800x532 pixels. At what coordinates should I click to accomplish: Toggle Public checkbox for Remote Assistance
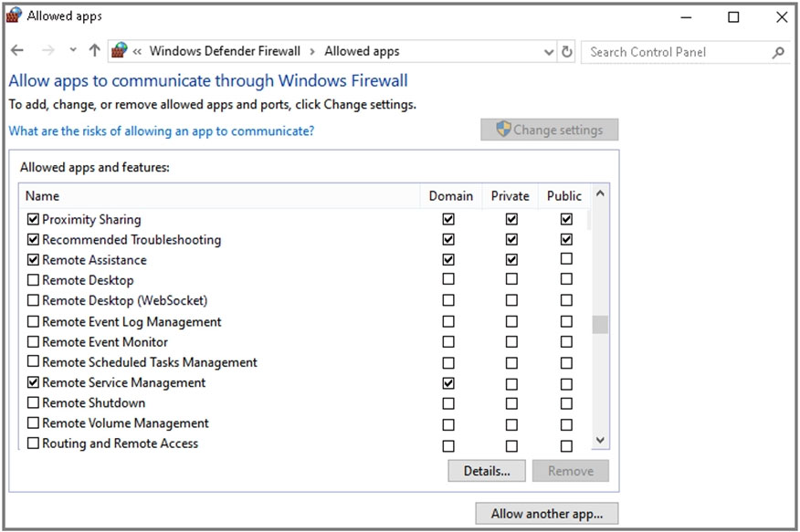tap(566, 259)
